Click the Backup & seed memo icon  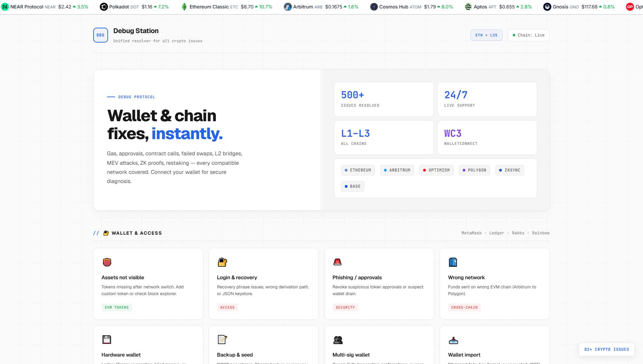pyautogui.click(x=222, y=339)
